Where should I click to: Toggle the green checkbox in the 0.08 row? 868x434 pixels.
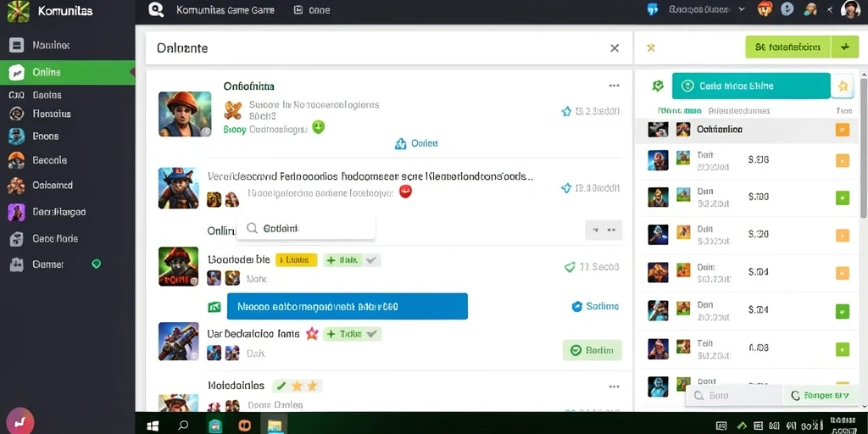(x=842, y=349)
